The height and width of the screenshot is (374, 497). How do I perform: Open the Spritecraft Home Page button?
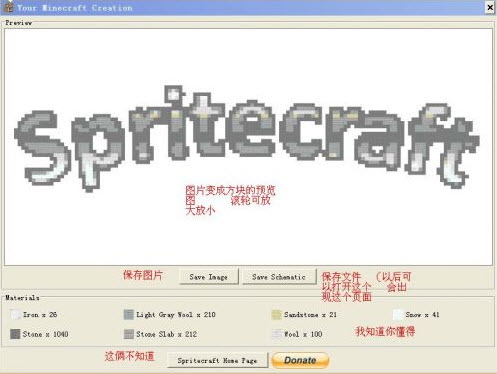[217, 360]
